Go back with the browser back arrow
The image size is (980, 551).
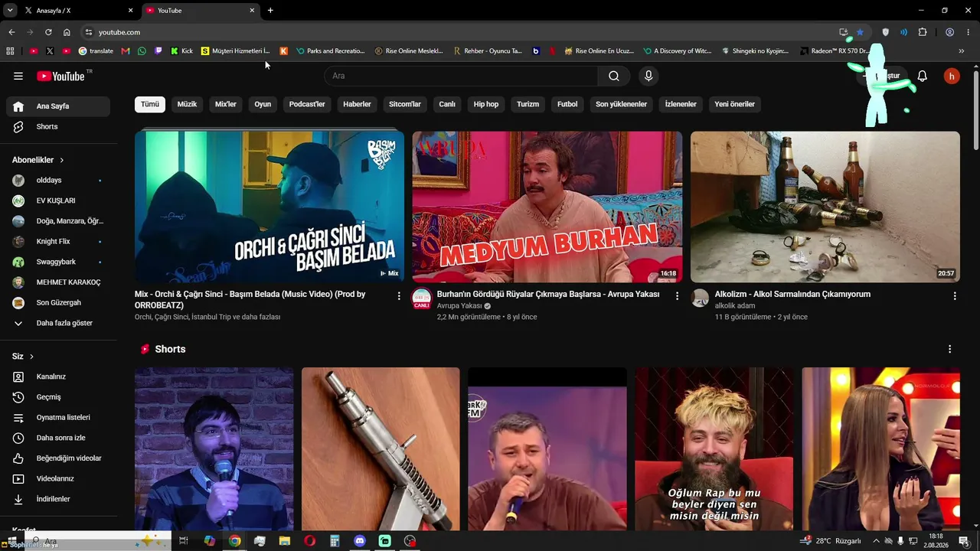tap(11, 32)
